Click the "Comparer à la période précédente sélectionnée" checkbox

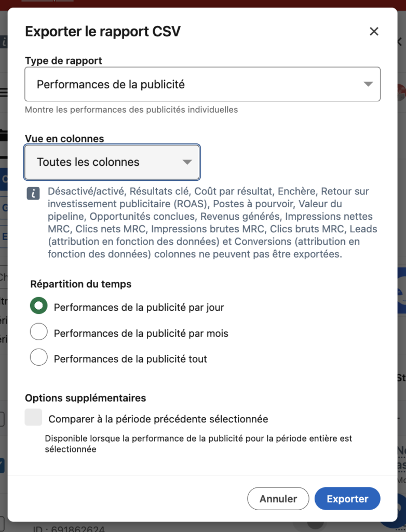[33, 418]
